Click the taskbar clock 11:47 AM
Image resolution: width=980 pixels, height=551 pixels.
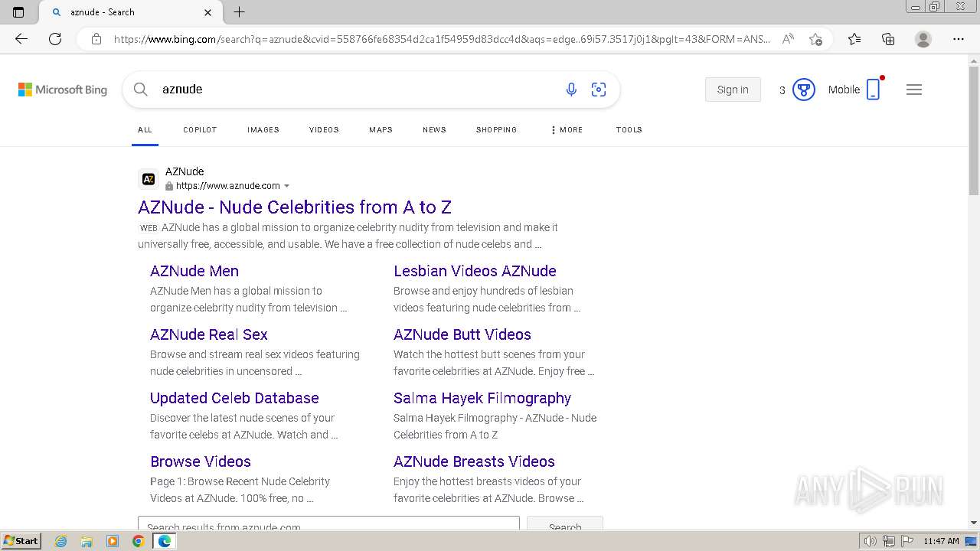[941, 541]
